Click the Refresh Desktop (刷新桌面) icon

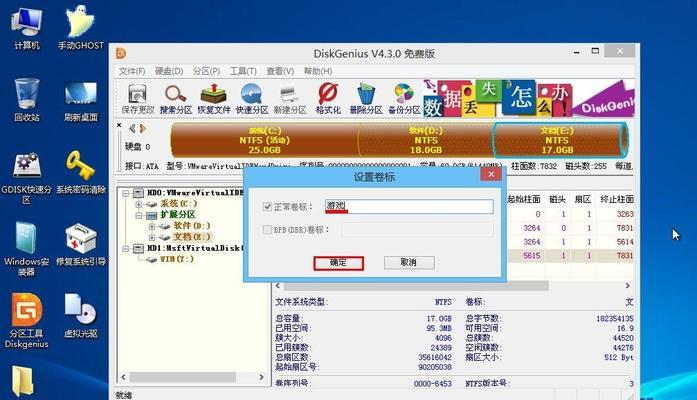click(x=80, y=100)
